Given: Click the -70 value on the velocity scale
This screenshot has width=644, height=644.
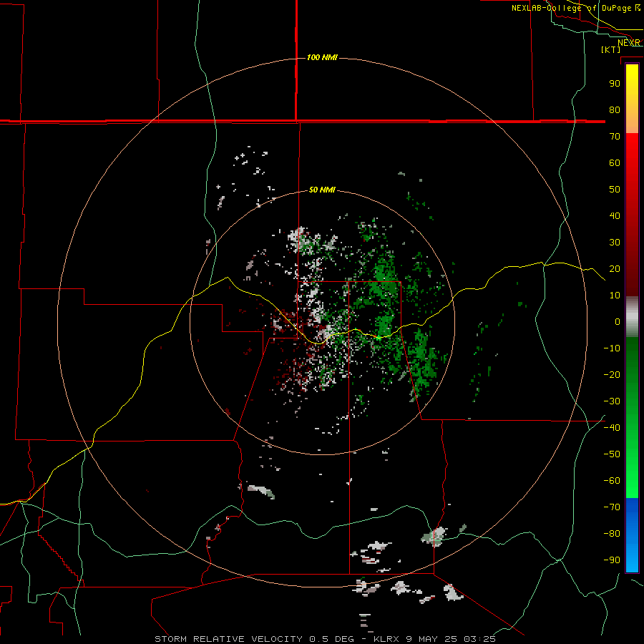Looking at the screenshot, I should [x=612, y=507].
